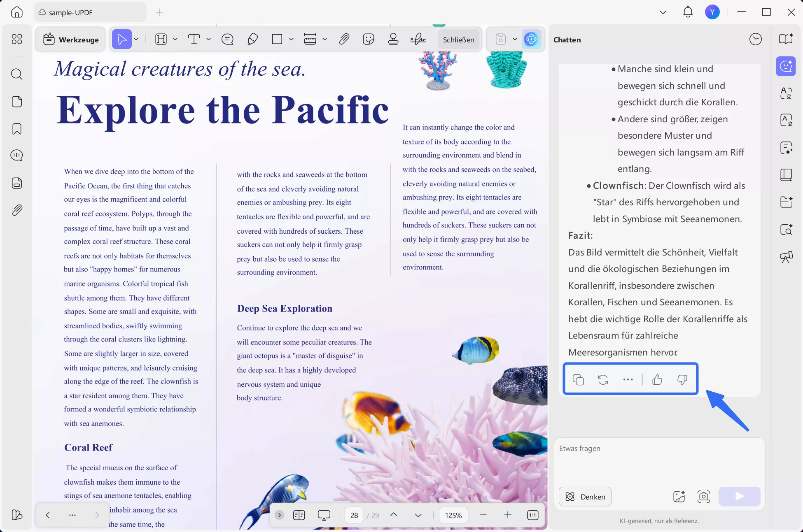Image resolution: width=803 pixels, height=532 pixels.
Task: Click the send message button
Action: pos(739,497)
